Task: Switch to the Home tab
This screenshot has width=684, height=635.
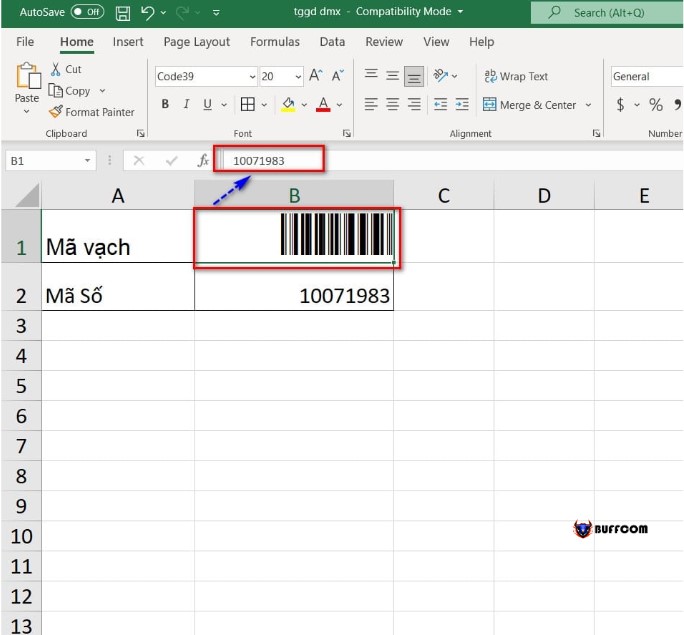Action: coord(77,42)
